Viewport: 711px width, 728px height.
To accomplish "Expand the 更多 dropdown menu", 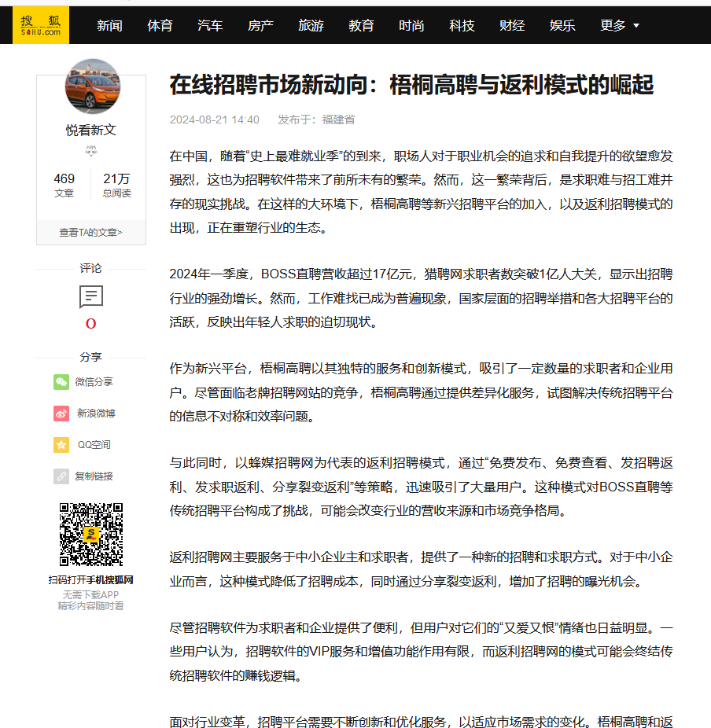I will point(620,25).
